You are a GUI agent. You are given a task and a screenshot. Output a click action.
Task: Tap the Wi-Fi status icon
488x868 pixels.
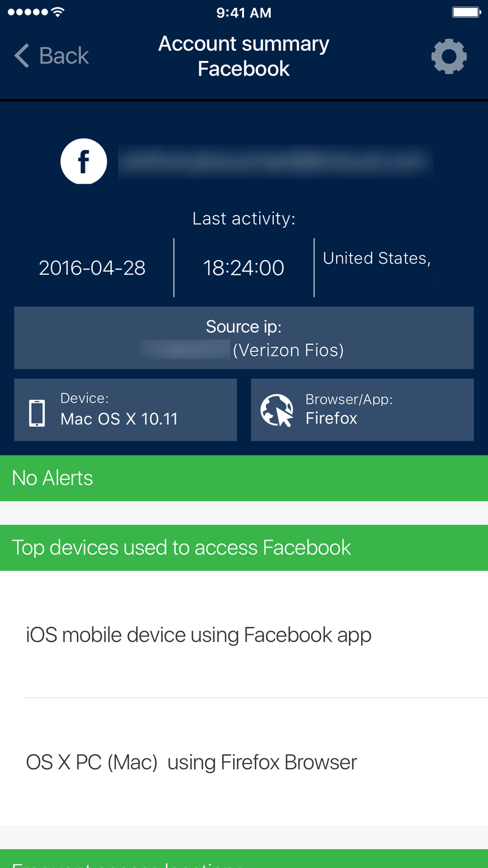58,12
